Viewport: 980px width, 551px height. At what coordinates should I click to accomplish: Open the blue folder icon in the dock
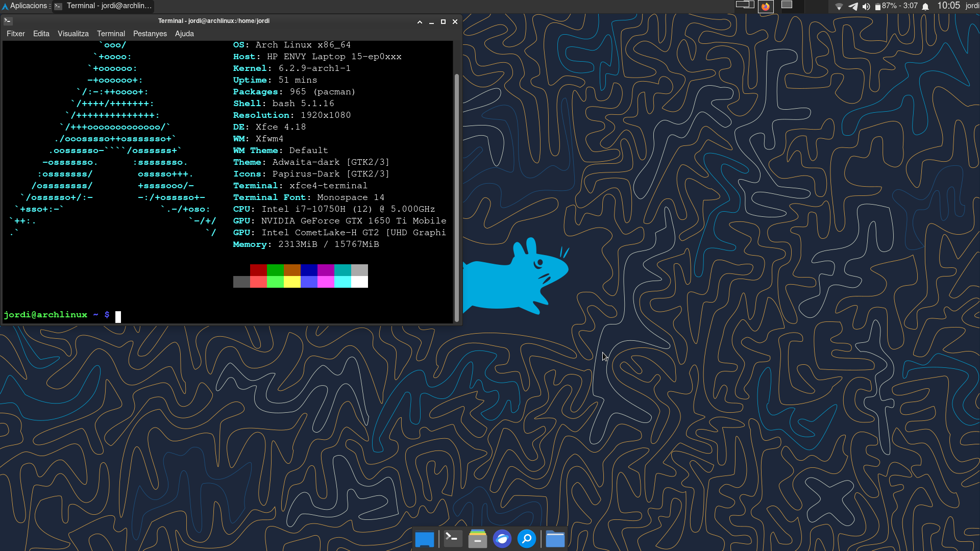tap(555, 539)
